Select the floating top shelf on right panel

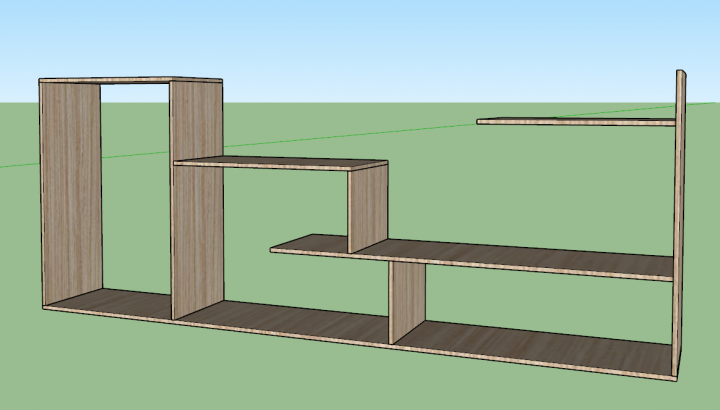click(x=576, y=121)
